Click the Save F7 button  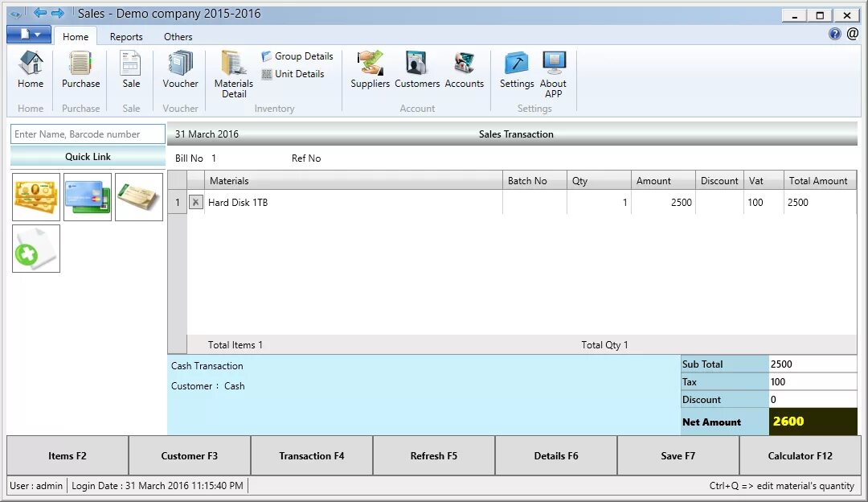point(678,455)
